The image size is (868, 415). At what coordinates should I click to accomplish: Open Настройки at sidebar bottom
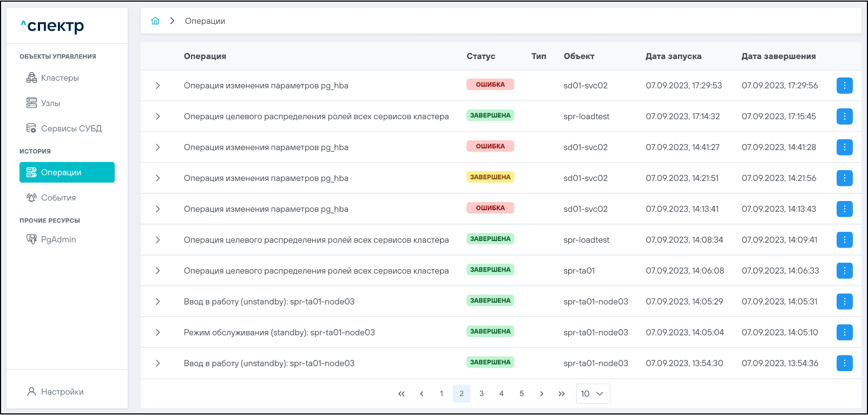62,392
